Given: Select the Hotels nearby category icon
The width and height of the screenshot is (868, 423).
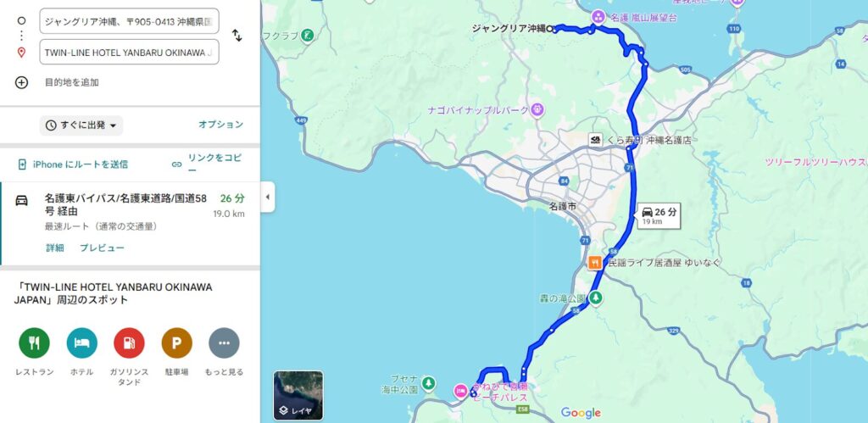Looking at the screenshot, I should pyautogui.click(x=82, y=343).
